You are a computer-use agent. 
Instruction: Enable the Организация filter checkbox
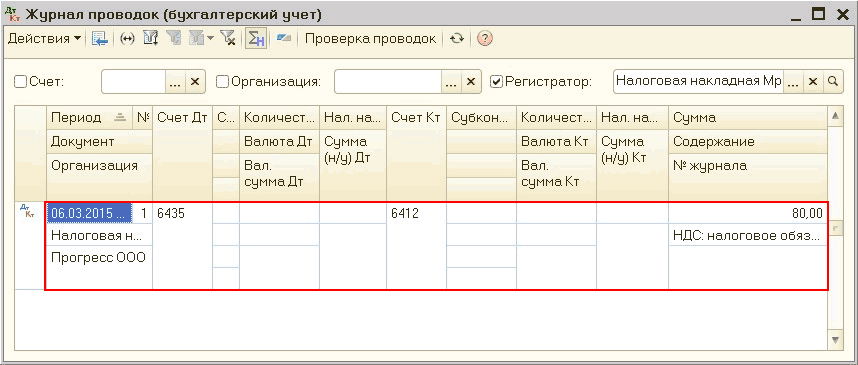click(222, 82)
